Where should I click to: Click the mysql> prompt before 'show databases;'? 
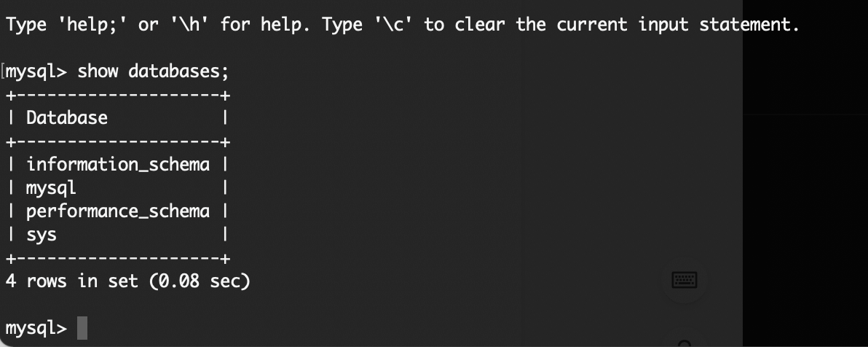(x=36, y=71)
